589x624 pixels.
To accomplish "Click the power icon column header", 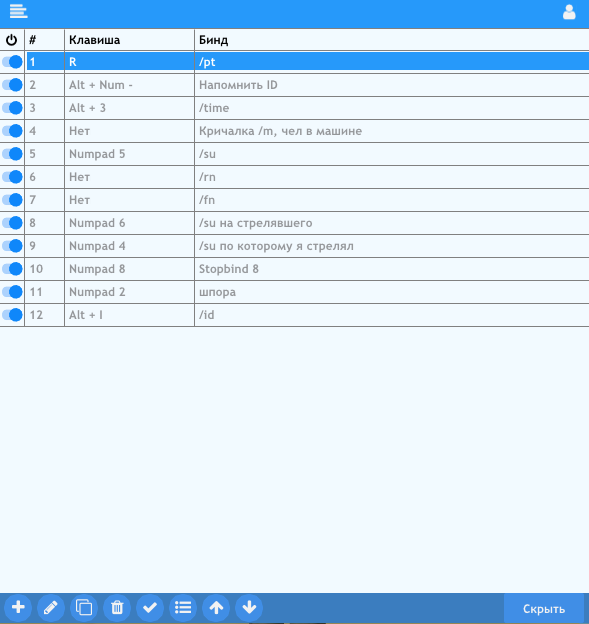I will (x=12, y=40).
